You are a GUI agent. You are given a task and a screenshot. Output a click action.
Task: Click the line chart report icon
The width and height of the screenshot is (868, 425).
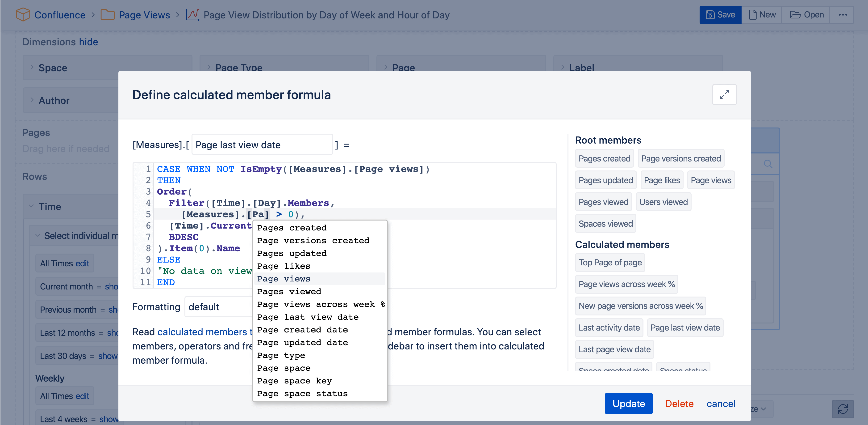point(192,15)
